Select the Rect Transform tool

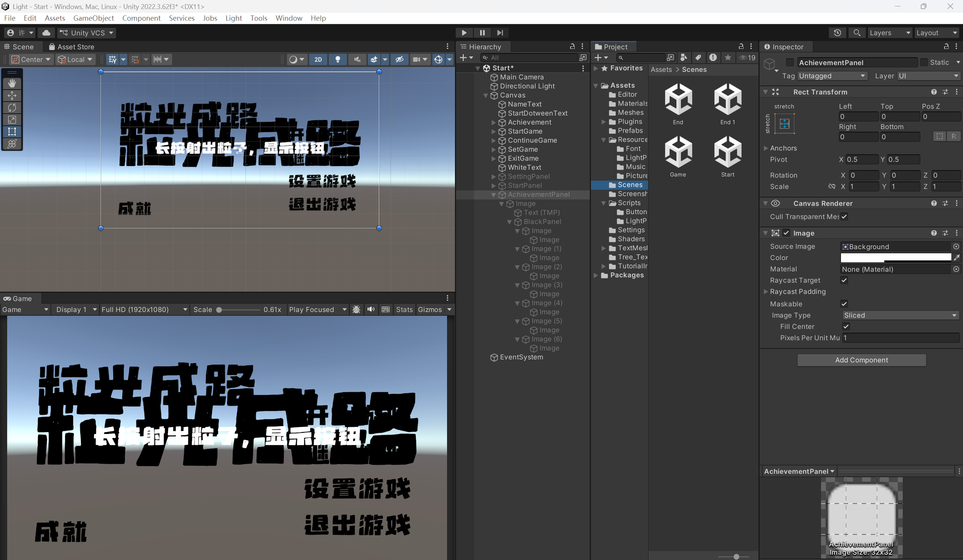pyautogui.click(x=12, y=132)
